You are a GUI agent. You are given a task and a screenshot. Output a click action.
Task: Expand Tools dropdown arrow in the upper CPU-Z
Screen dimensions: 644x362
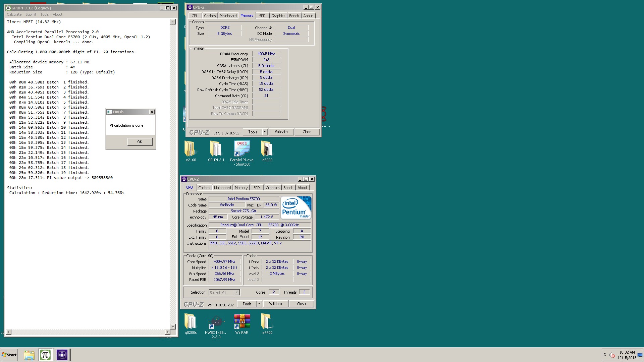tap(265, 132)
